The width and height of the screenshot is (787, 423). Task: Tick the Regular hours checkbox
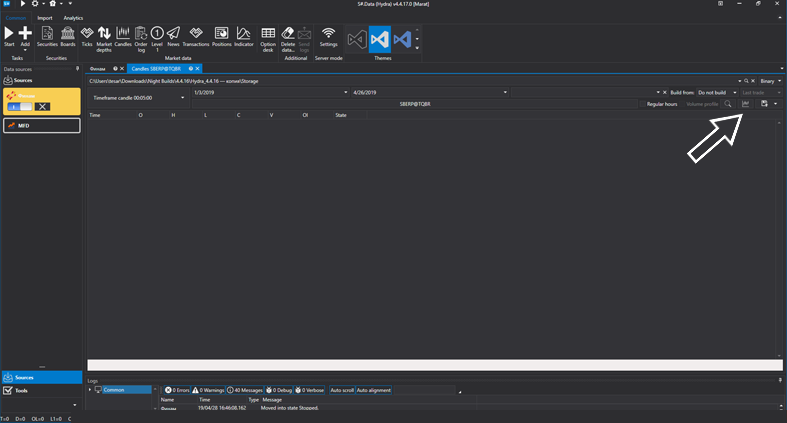point(642,104)
